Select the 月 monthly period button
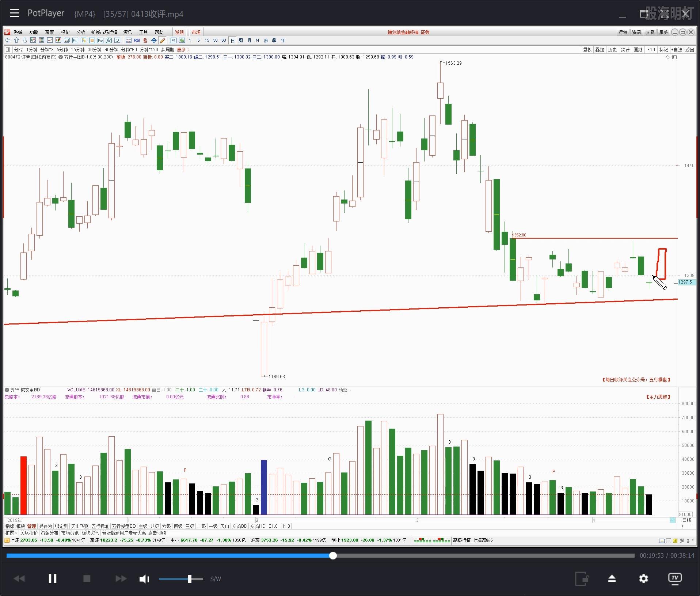The width and height of the screenshot is (700, 596). pos(249,41)
